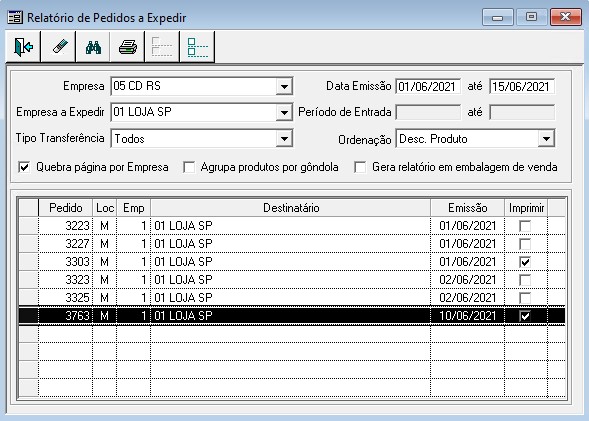Screen dimensions: 589x421
Task: Minimize the Relatório de Pedidos window
Action: pyautogui.click(x=497, y=17)
